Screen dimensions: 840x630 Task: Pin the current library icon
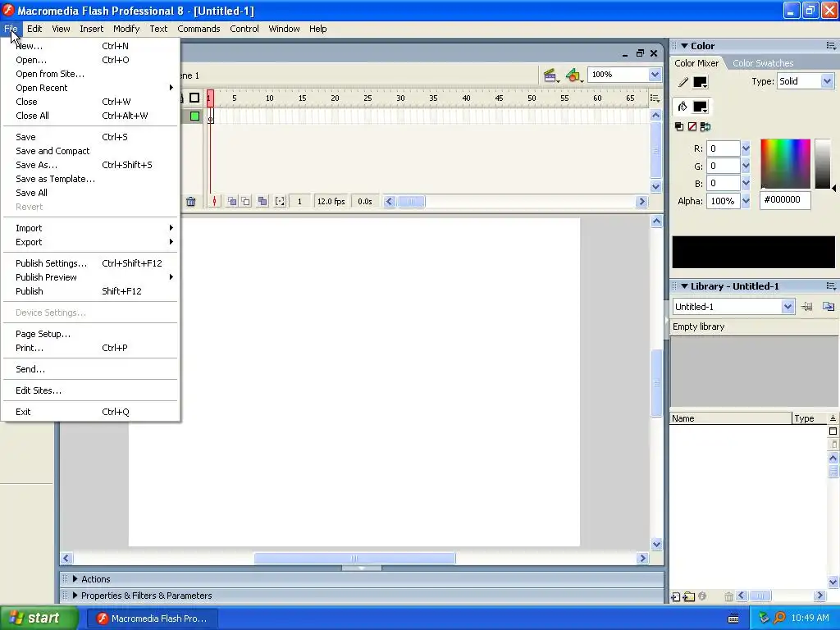(807, 307)
